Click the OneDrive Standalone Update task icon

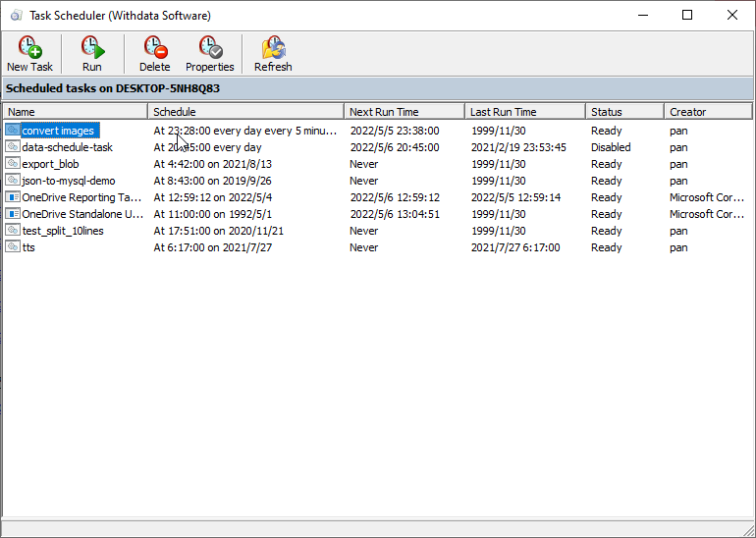click(13, 214)
